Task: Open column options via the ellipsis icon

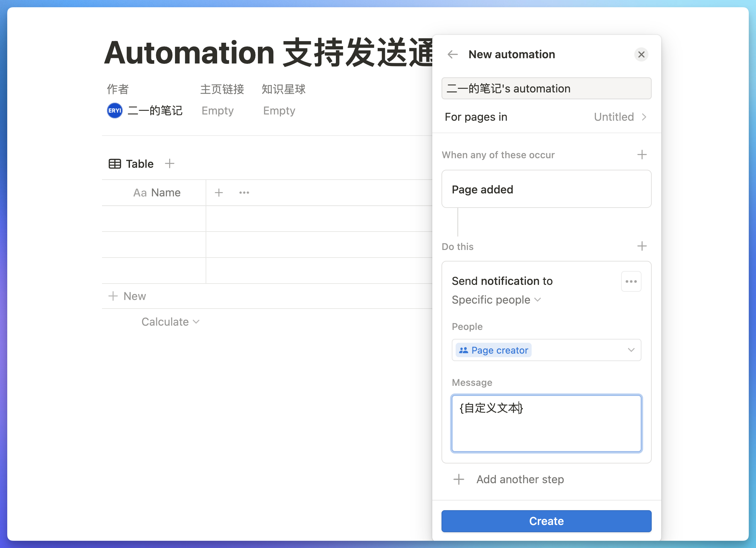Action: point(244,192)
